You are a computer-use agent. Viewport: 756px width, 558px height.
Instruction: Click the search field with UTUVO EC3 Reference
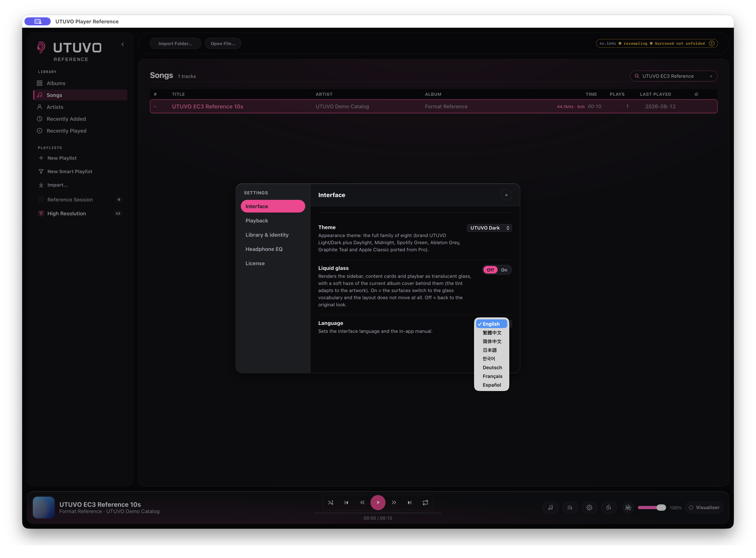click(x=674, y=76)
